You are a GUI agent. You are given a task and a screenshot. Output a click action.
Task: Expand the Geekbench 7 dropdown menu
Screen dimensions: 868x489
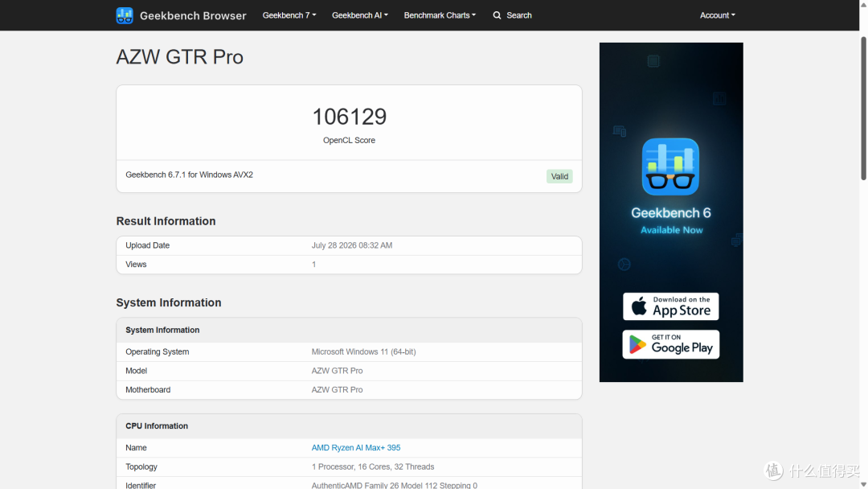click(289, 15)
